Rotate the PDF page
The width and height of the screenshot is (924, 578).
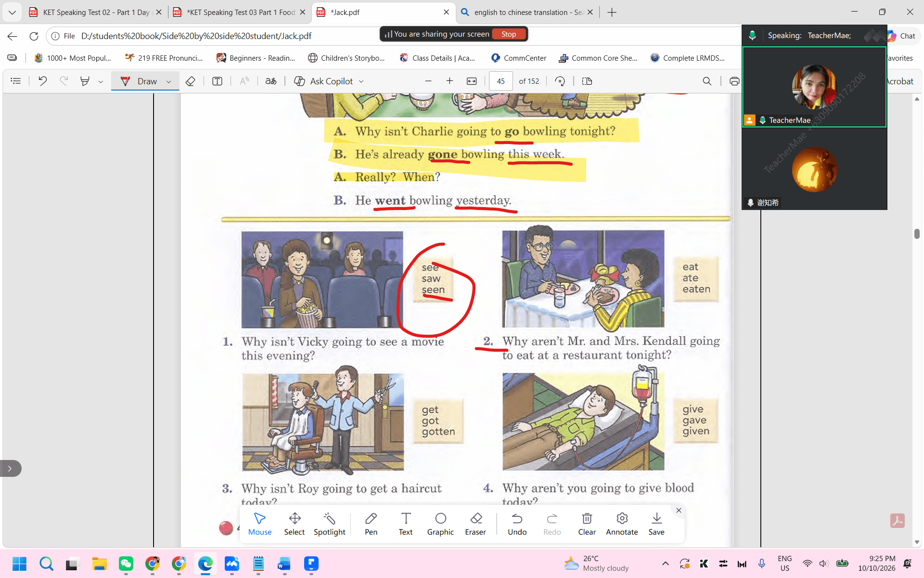point(560,81)
